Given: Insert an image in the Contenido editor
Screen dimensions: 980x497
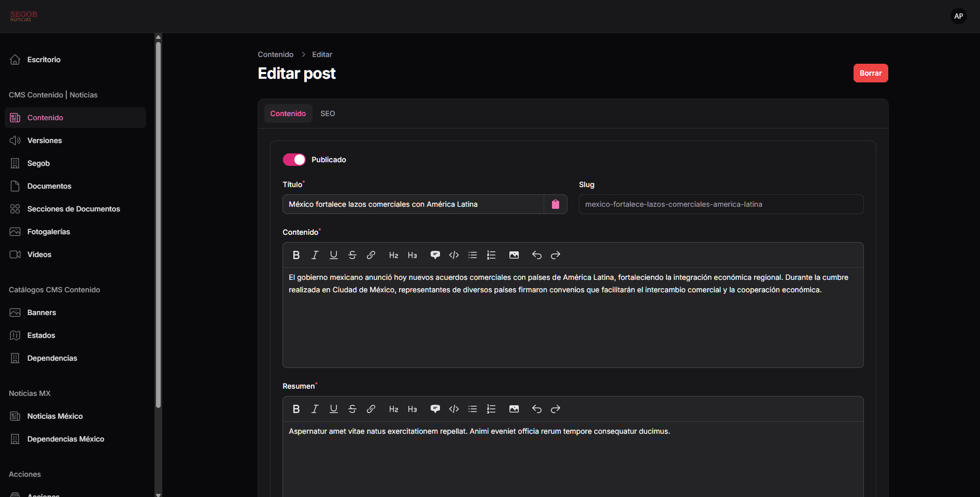Looking at the screenshot, I should tap(514, 255).
